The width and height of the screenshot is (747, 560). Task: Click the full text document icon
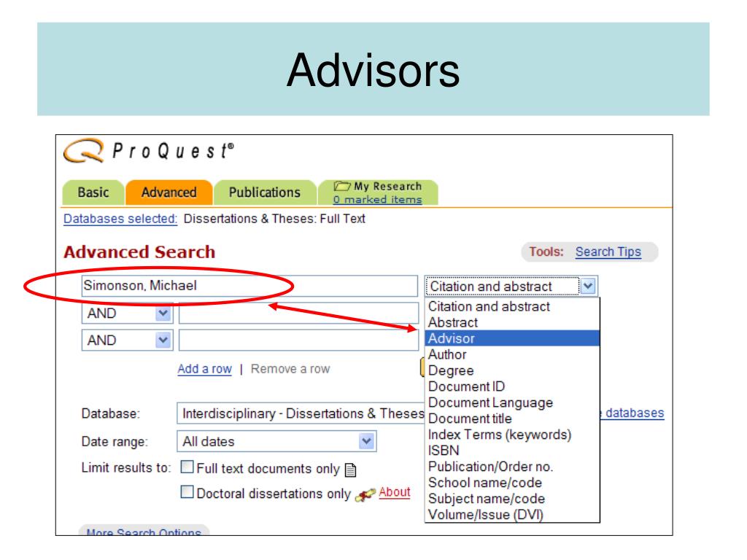(350, 470)
